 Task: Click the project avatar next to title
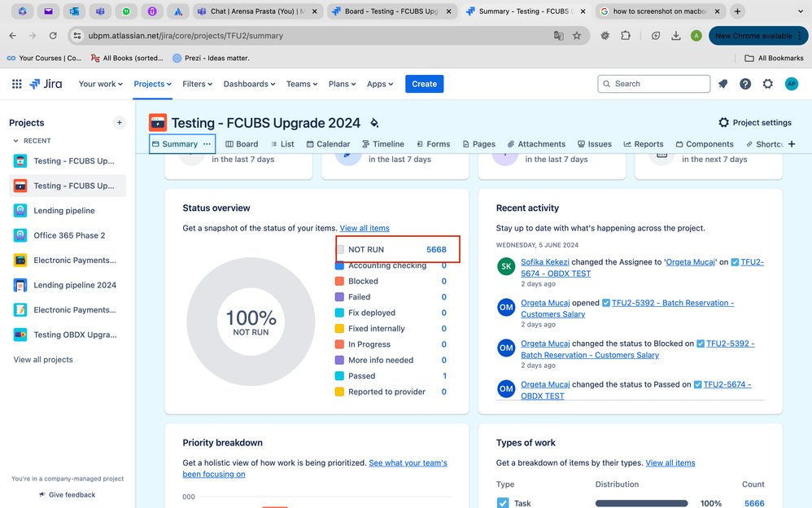[x=157, y=123]
